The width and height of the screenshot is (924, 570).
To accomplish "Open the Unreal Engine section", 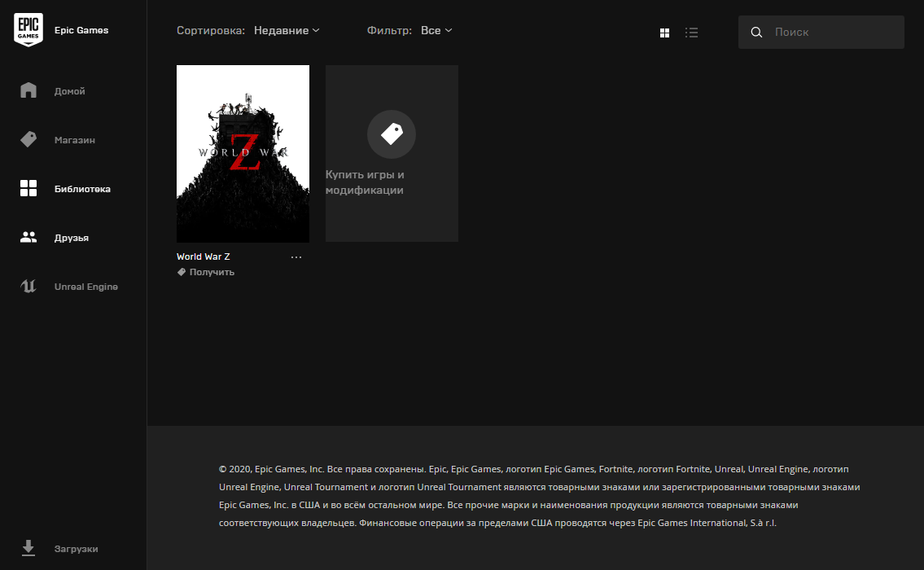I will click(x=86, y=287).
